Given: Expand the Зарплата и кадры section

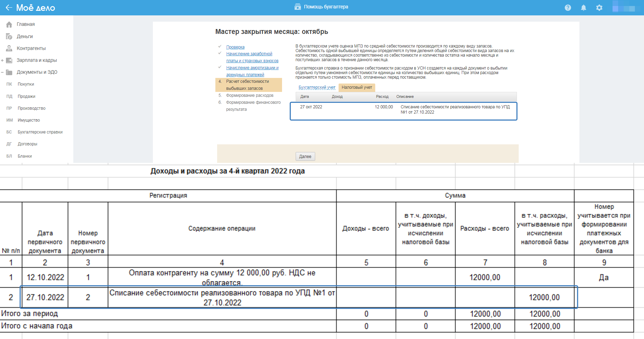Looking at the screenshot, I should point(2,60).
